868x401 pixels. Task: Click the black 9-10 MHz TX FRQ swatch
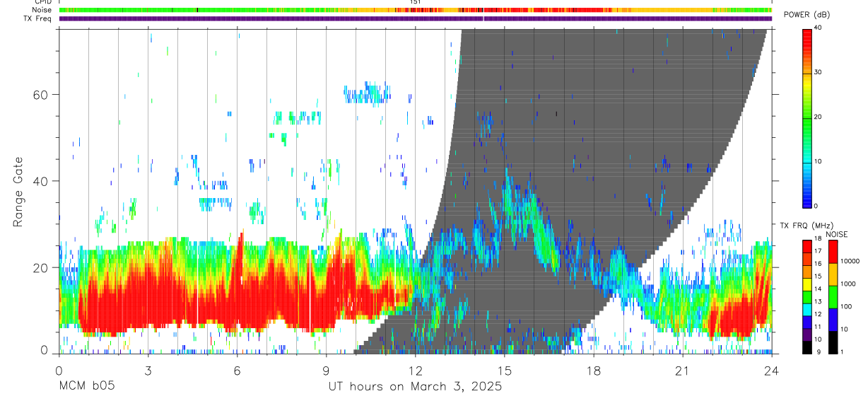(x=807, y=347)
